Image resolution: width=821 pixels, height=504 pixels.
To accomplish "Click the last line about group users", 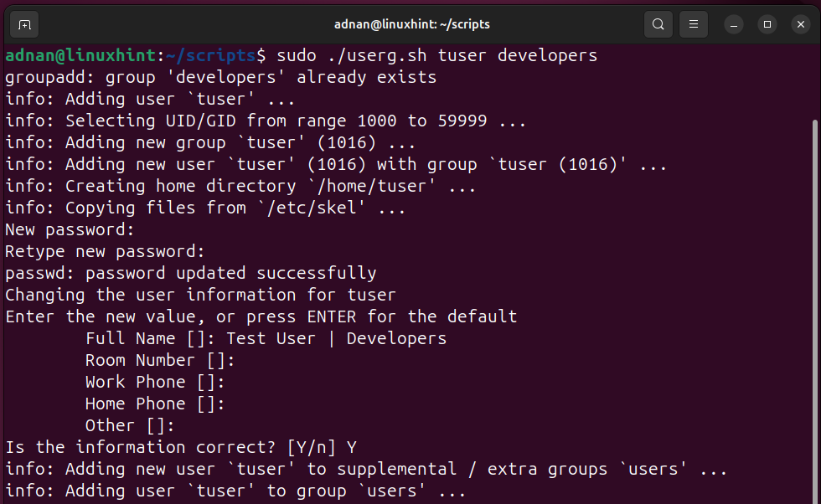I will 235,491.
